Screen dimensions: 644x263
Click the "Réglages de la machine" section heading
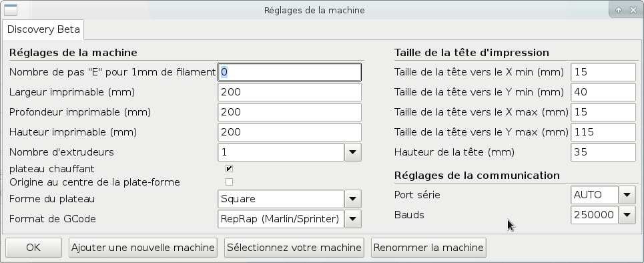73,53
